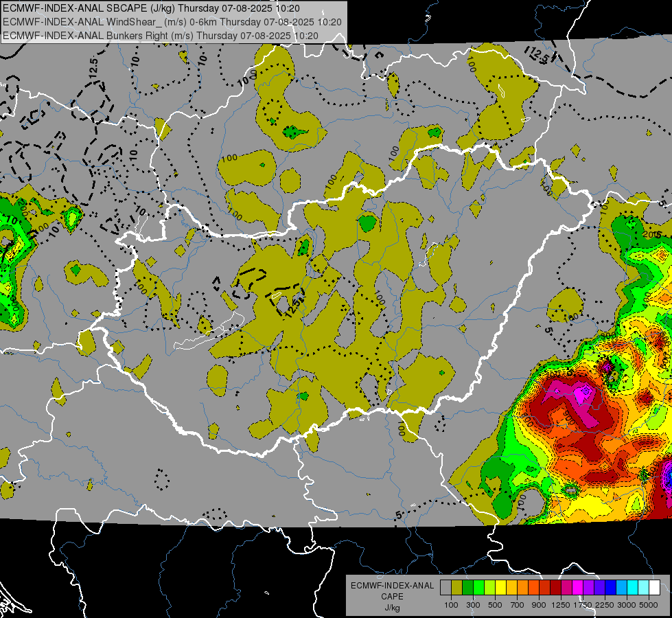Select the white swatch ending the legend
This screenshot has width=672, height=618.
[x=655, y=588]
